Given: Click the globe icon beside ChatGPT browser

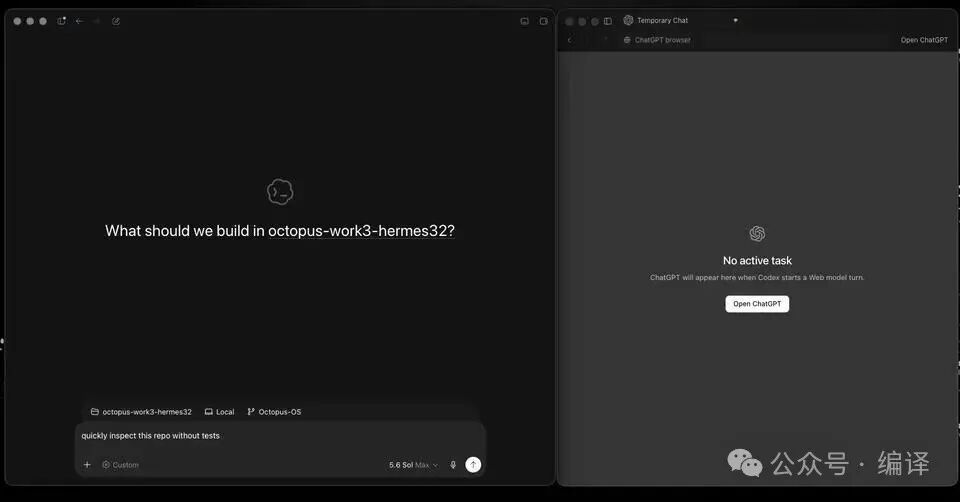Looking at the screenshot, I should coord(627,40).
